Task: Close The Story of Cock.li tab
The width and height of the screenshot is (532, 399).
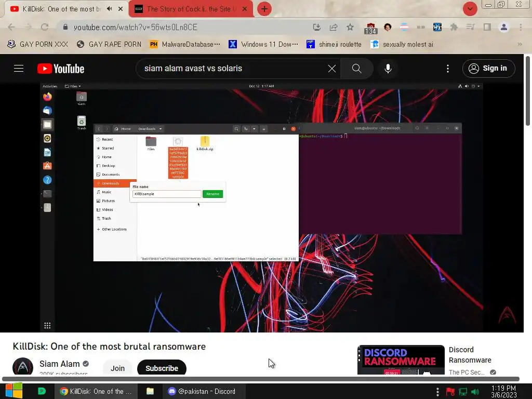Action: click(245, 9)
